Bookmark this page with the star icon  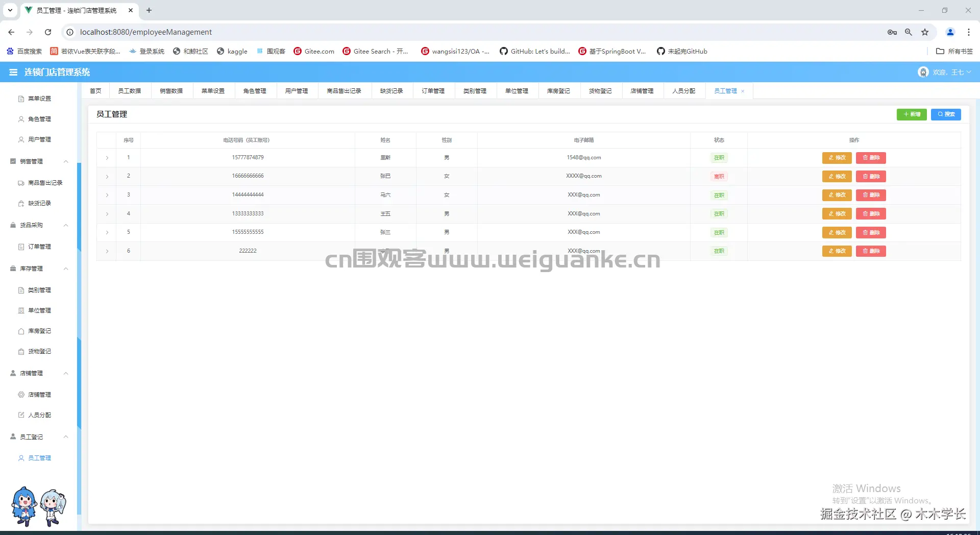(925, 32)
